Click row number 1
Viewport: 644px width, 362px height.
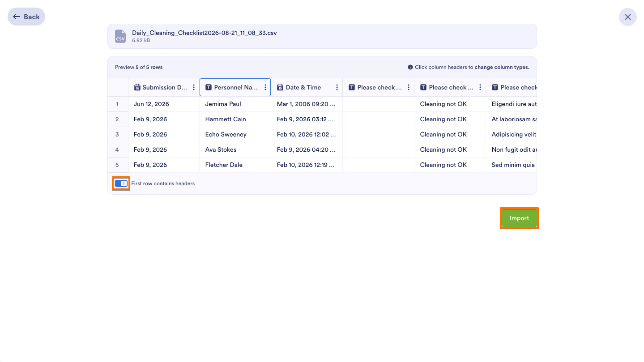[118, 104]
